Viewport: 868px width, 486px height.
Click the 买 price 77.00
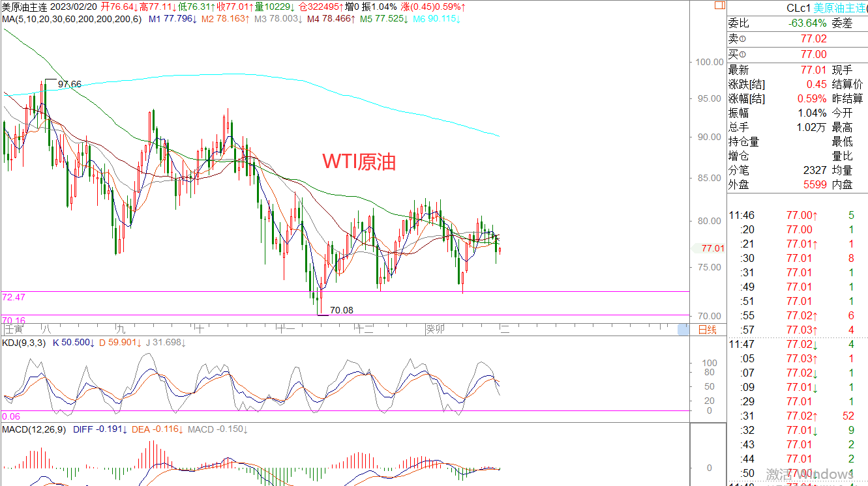coord(813,55)
